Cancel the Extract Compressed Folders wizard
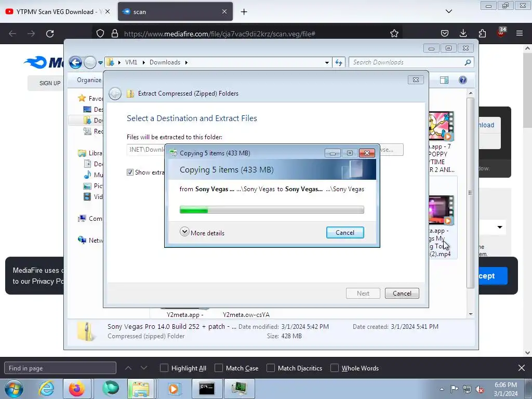 point(402,294)
